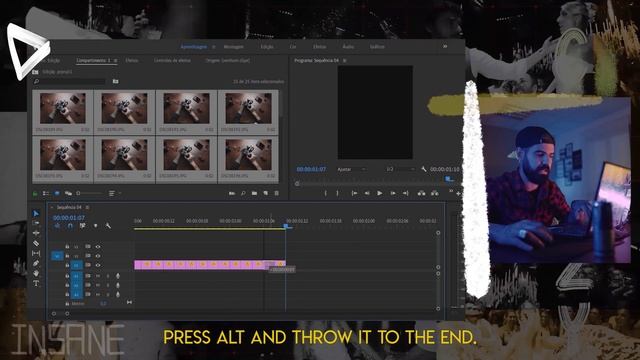Expand the workspace overflow chevrons
640x360 pixels.
pos(445,47)
